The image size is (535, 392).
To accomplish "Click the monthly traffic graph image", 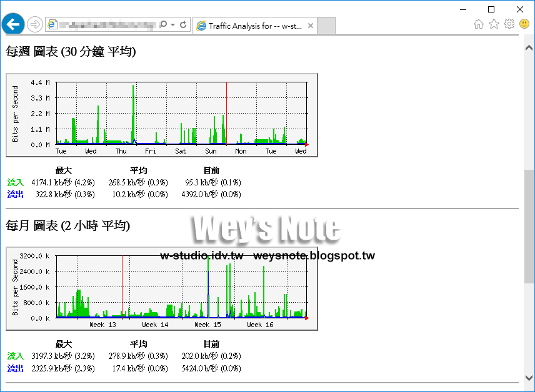I will point(161,287).
